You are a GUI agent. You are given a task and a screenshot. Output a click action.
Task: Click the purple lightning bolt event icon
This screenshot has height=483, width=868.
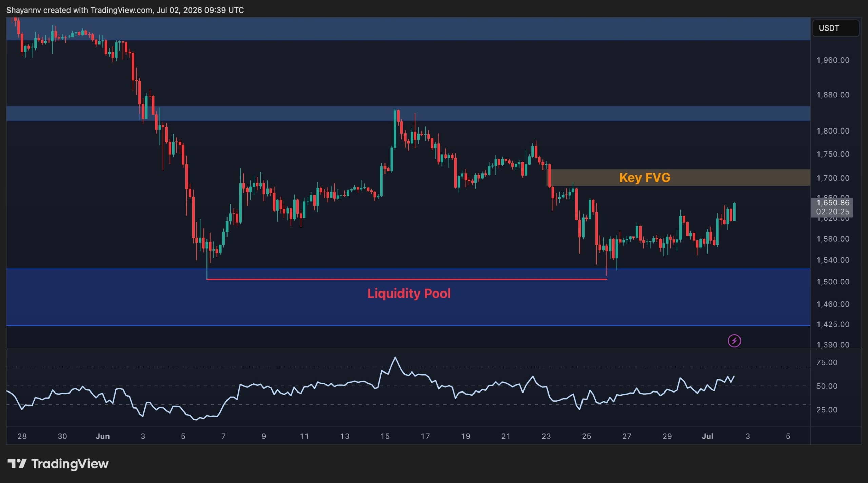tap(734, 341)
